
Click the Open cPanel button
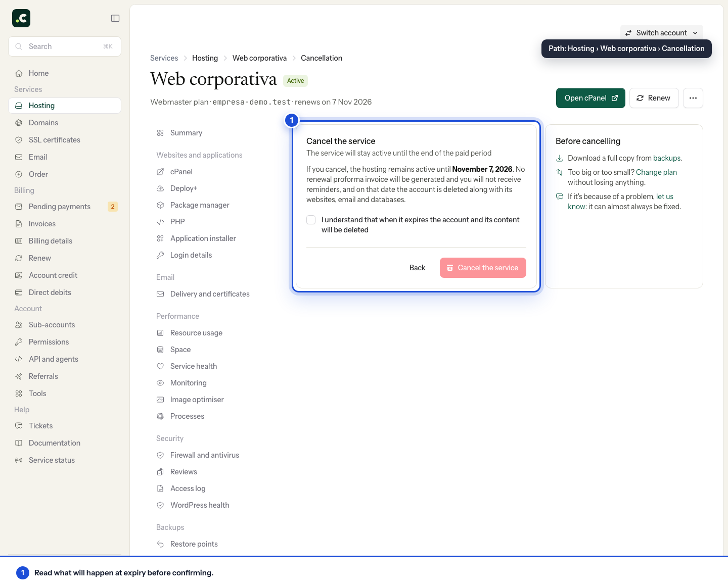[x=590, y=98]
